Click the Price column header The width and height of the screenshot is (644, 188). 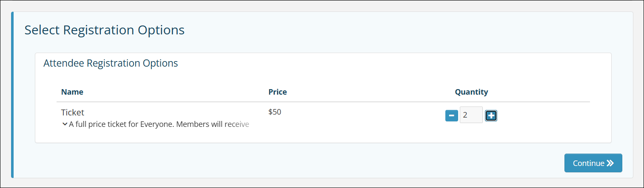277,92
